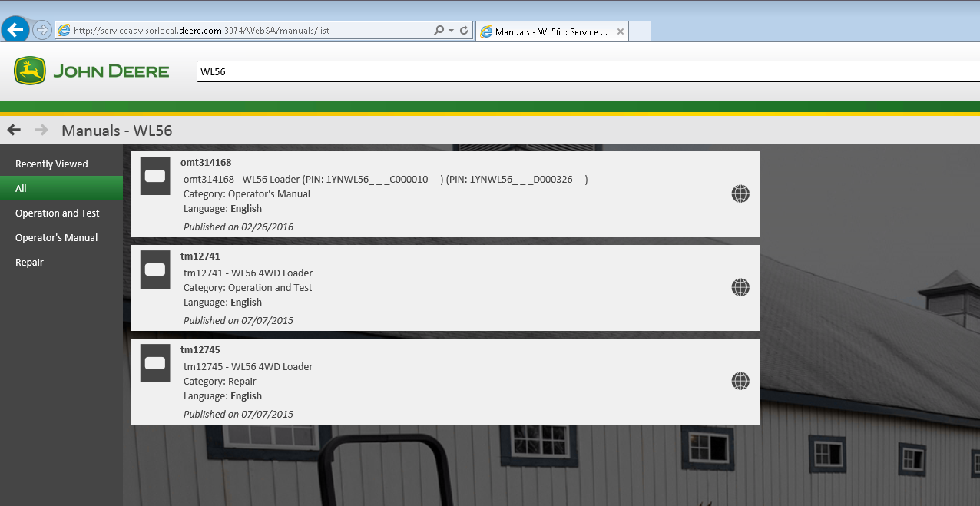Click the omt314168 - WL56 Loader PIN description
Image resolution: width=980 pixels, height=506 pixels.
[386, 179]
